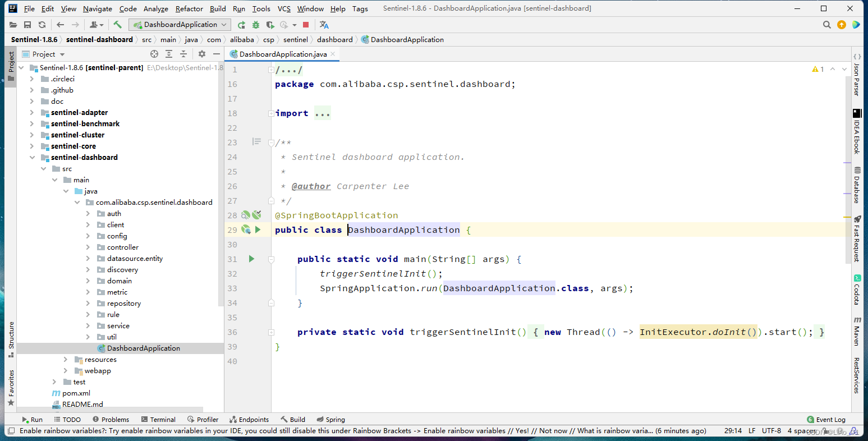Collapse the com.alibaba.csp.sentinel.dashboard package
868x441 pixels.
[x=77, y=202]
